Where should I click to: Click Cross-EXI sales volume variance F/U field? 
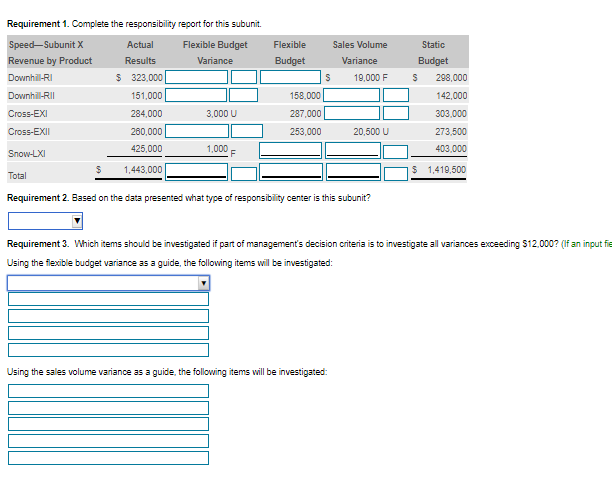(x=396, y=113)
